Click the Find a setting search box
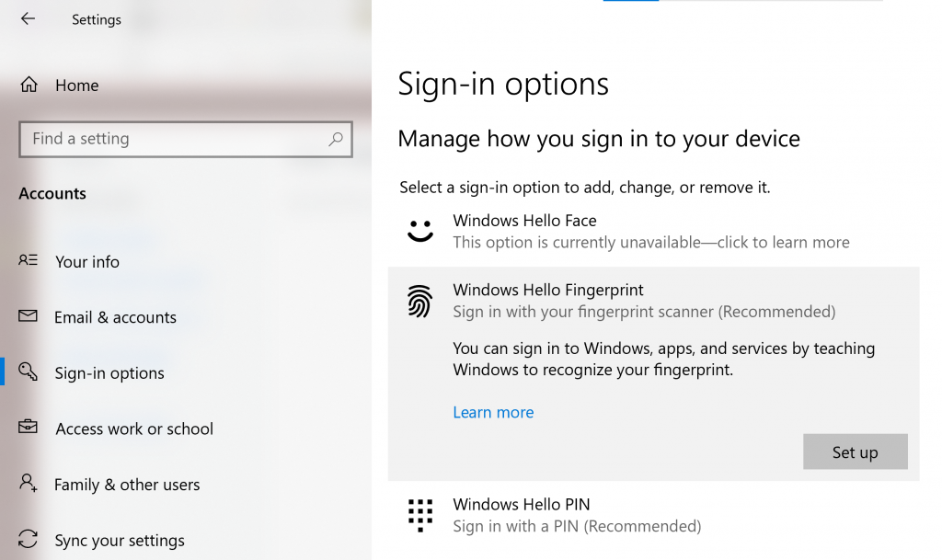 tap(186, 139)
